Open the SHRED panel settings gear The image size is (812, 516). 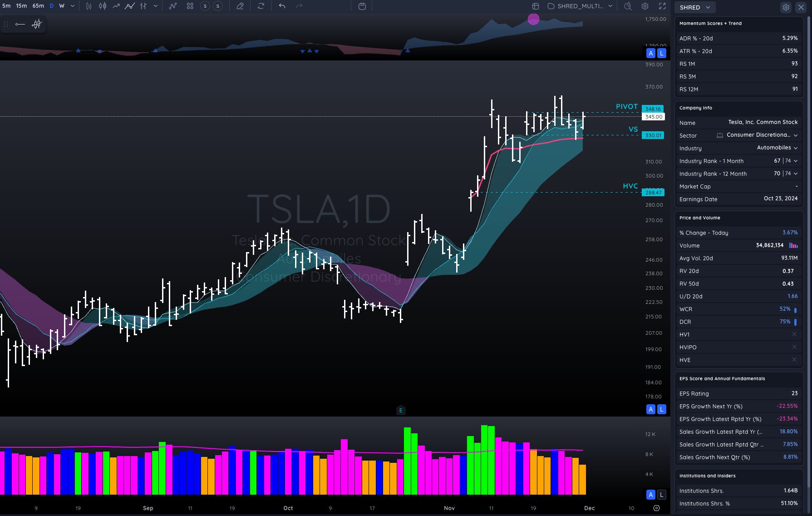[786, 7]
